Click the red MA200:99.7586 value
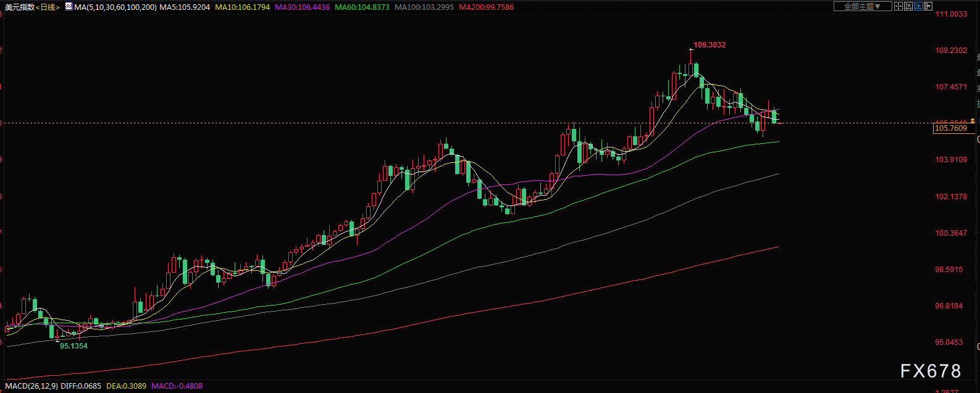This screenshot has width=980, height=393. click(x=486, y=7)
